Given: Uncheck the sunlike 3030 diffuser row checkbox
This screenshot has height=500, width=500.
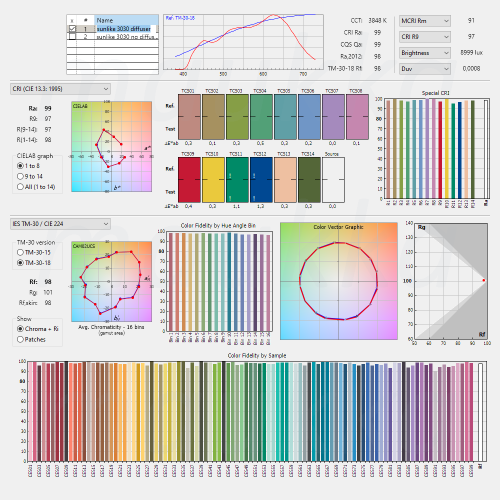Looking at the screenshot, I should (72, 29).
